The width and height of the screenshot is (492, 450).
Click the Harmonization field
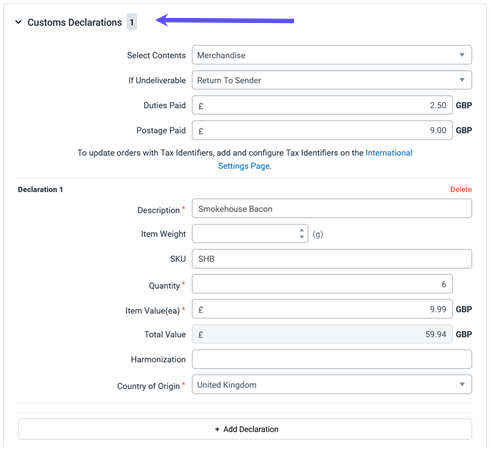coord(332,359)
